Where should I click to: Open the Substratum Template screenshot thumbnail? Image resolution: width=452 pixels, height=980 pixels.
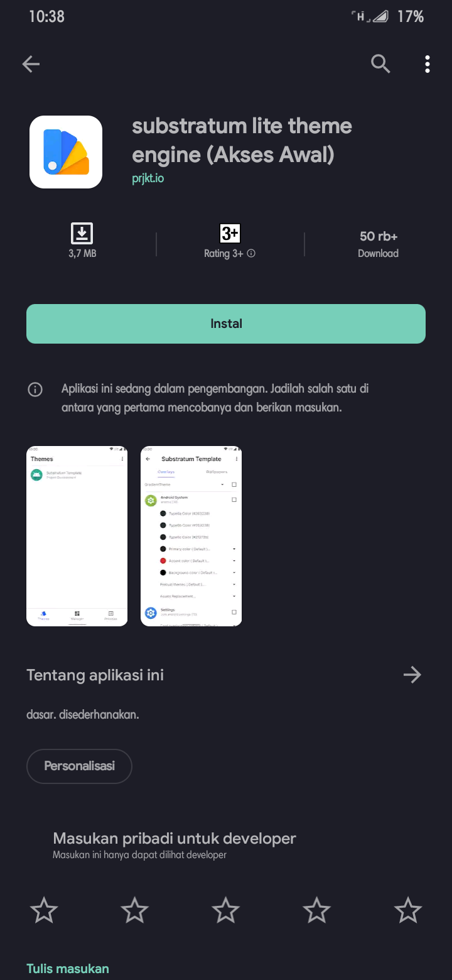coord(191,536)
